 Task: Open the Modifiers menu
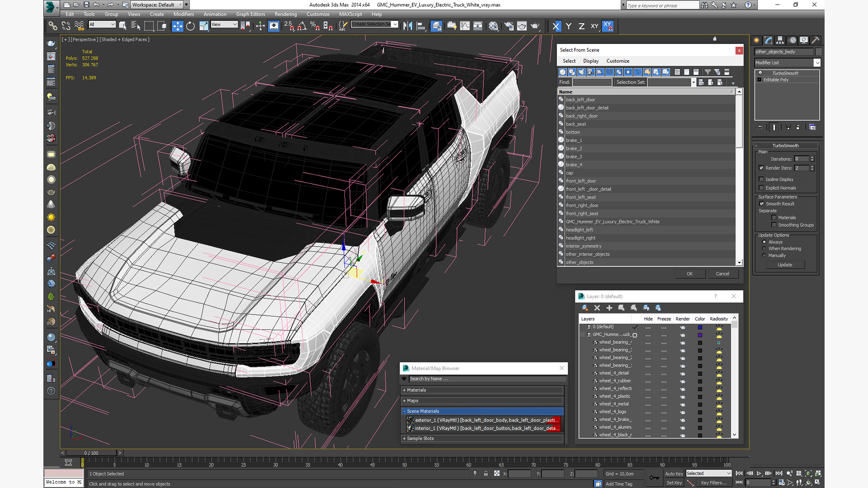tap(184, 14)
